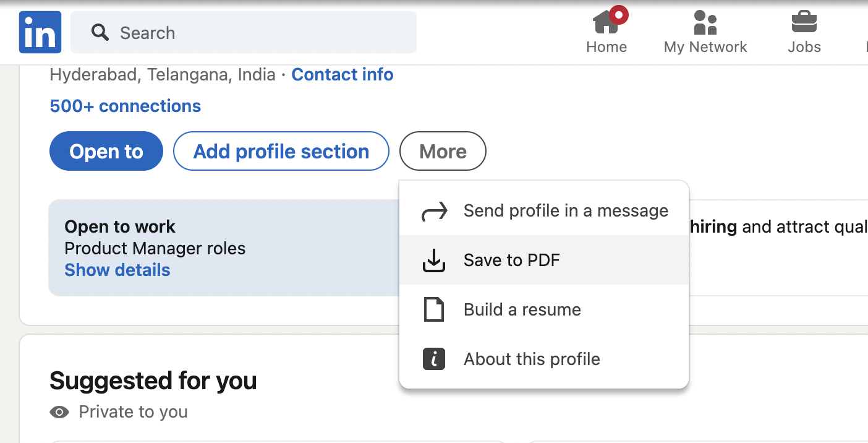Select 'Send profile in a message'
The width and height of the screenshot is (868, 443).
(566, 211)
